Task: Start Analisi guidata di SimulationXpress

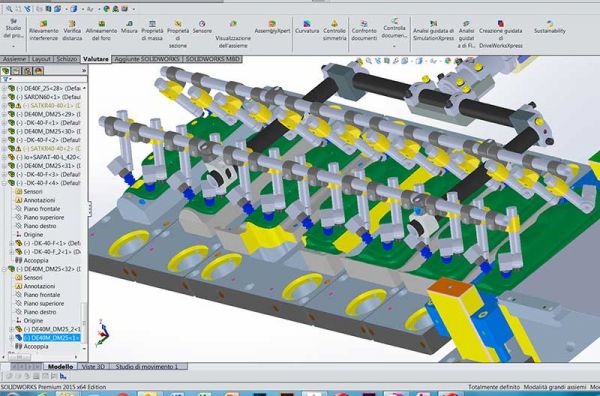Action: [x=433, y=31]
